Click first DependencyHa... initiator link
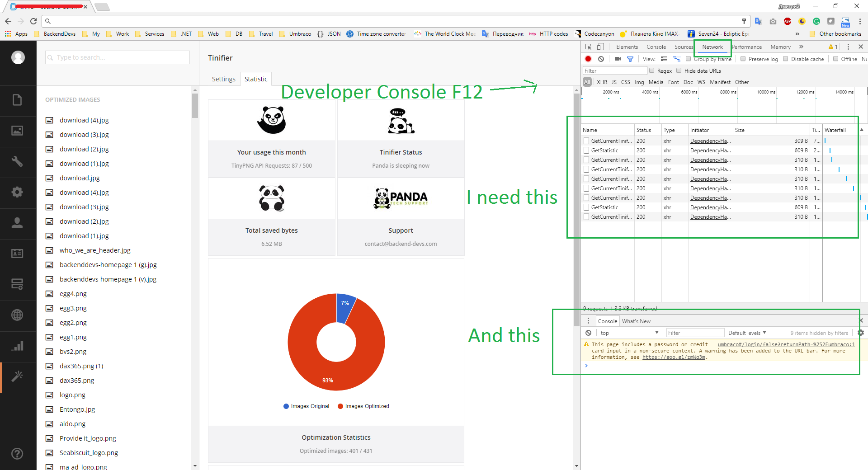The image size is (868, 470). coord(710,141)
